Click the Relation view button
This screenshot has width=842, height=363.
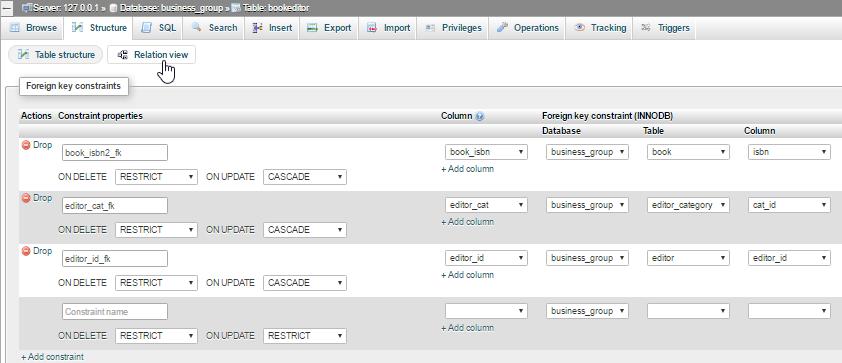152,55
